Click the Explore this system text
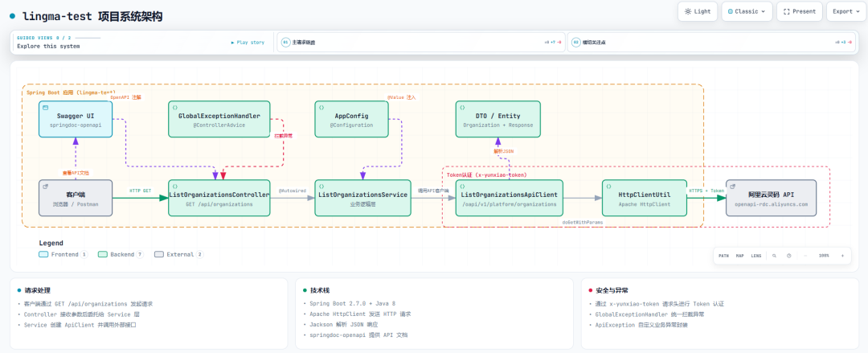The height and width of the screenshot is (353, 868). point(48,46)
